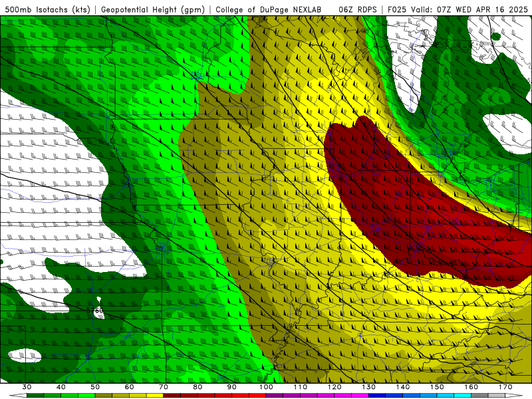The height and width of the screenshot is (399, 532).
Task: Click the 'Geopotential Height (gpm)' header text
Action: [x=153, y=10]
